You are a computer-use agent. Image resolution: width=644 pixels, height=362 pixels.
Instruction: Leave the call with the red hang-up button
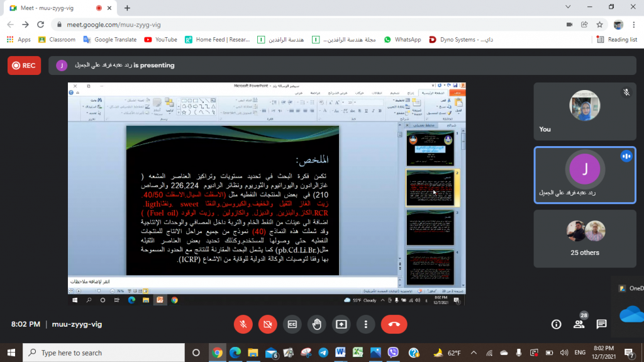point(394,324)
